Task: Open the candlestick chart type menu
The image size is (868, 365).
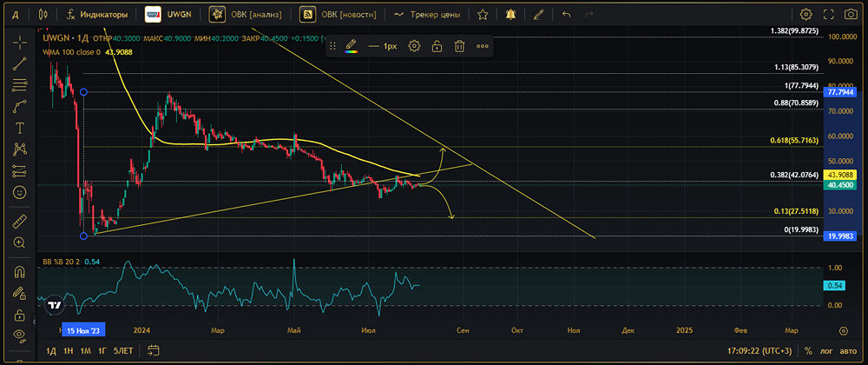Action: point(43,15)
